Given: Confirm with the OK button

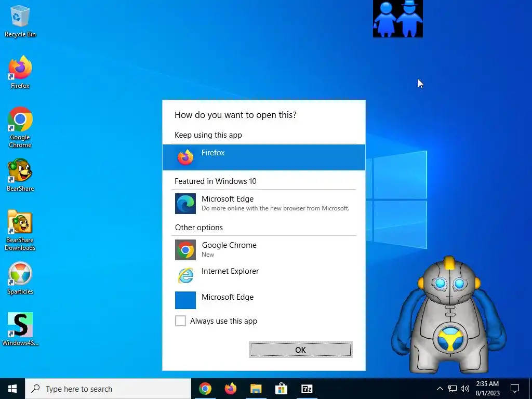Looking at the screenshot, I should pos(301,350).
